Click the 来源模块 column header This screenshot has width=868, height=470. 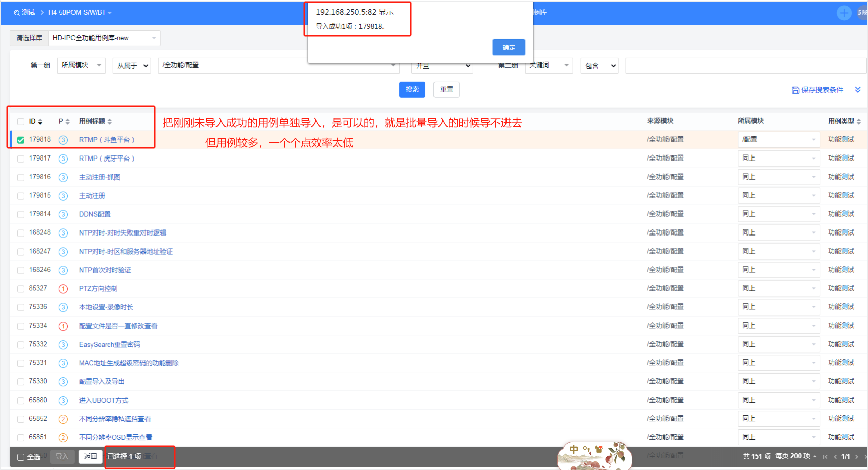pos(661,121)
